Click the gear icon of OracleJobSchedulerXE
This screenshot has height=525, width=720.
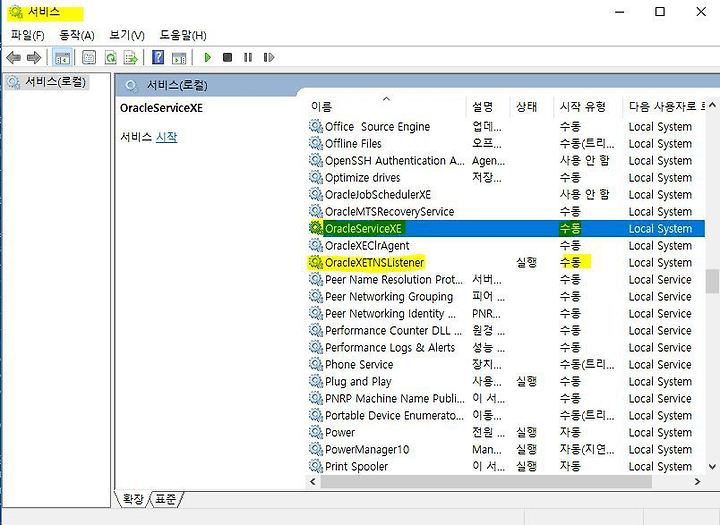(x=315, y=194)
